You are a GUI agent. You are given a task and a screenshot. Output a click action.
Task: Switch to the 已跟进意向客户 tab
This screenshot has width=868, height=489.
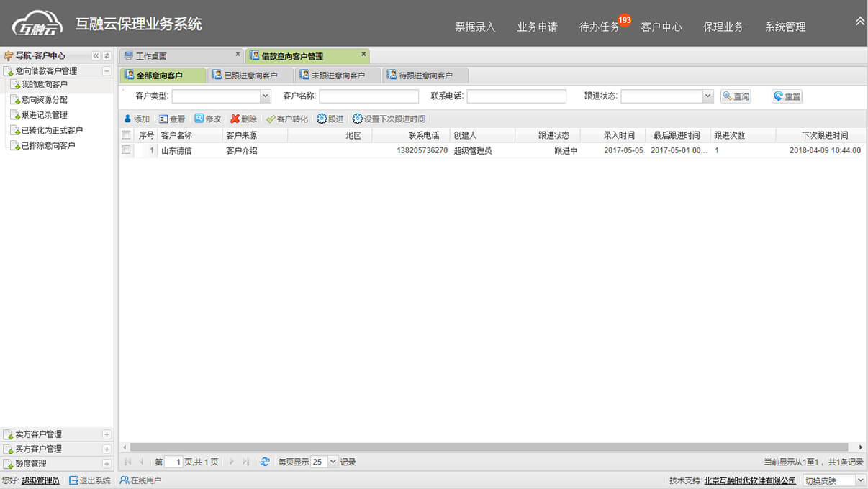[x=250, y=75]
